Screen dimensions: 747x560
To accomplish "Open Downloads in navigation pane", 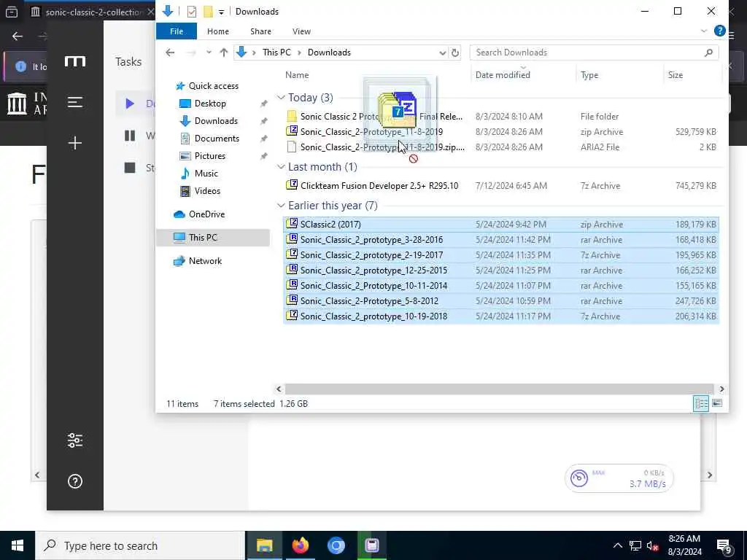I will [216, 121].
